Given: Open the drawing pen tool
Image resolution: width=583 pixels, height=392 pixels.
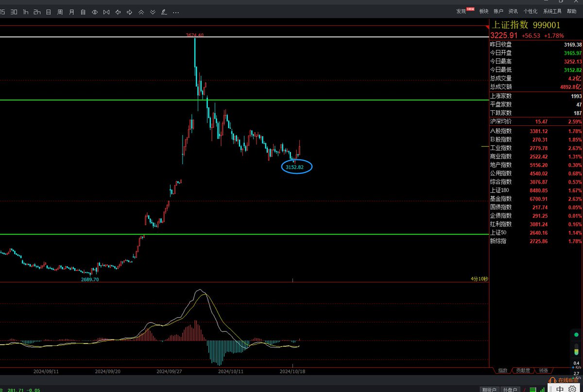Looking at the screenshot, I should coord(164,12).
